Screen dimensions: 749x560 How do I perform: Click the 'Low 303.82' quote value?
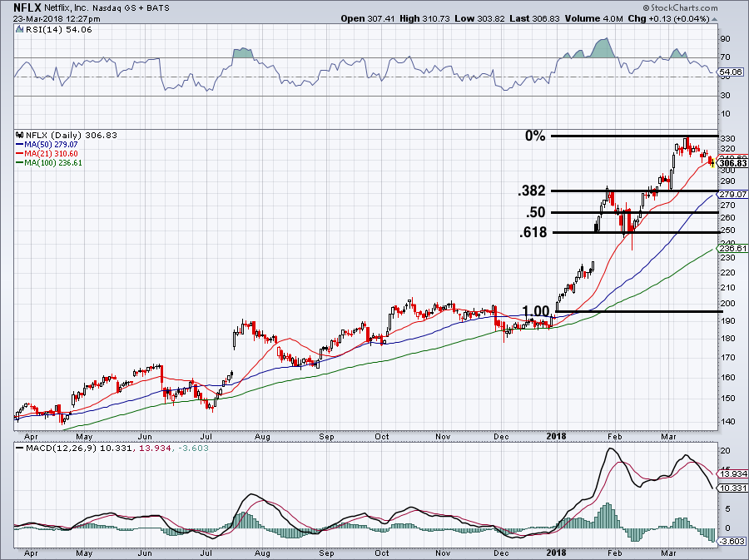[x=480, y=18]
